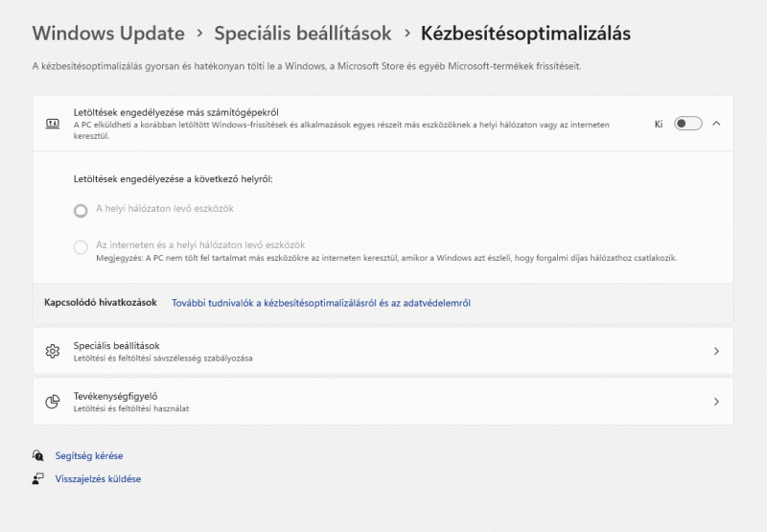Click Segítség kérése link
This screenshot has width=767, height=532.
tap(89, 455)
